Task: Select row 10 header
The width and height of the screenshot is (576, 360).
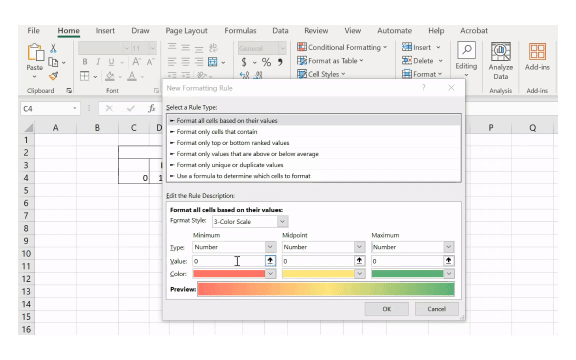Action: [x=26, y=253]
